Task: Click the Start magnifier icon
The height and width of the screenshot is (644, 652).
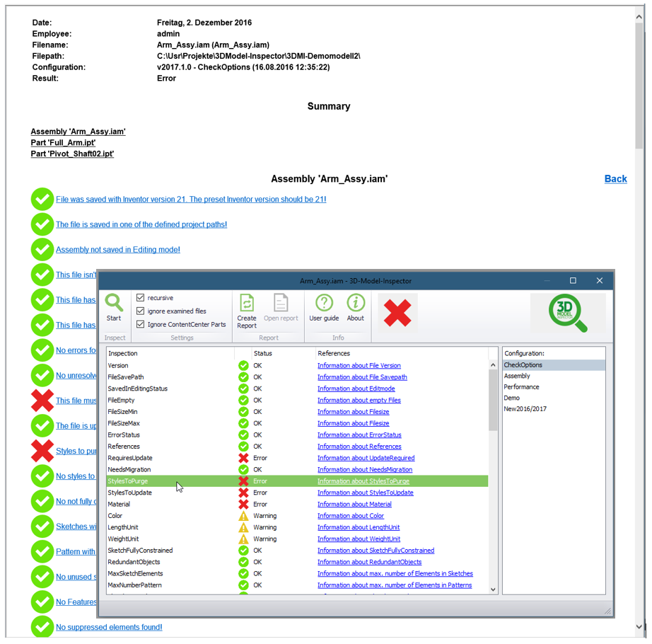Action: tap(114, 303)
